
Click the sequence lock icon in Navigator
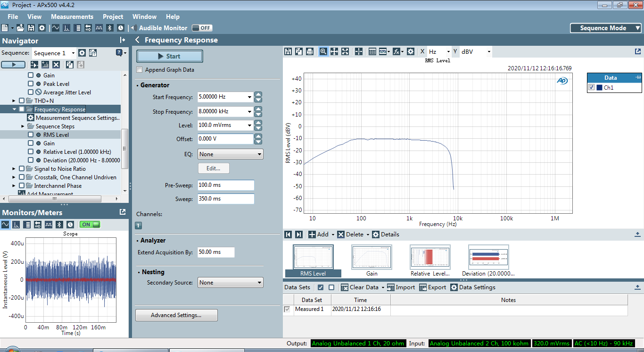[x=93, y=53]
